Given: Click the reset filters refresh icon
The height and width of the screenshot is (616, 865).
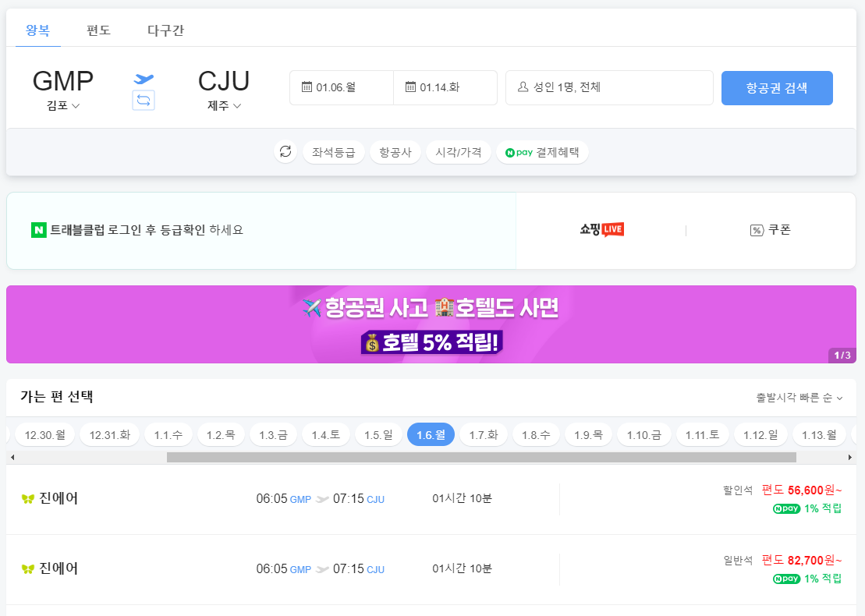Looking at the screenshot, I should point(285,151).
